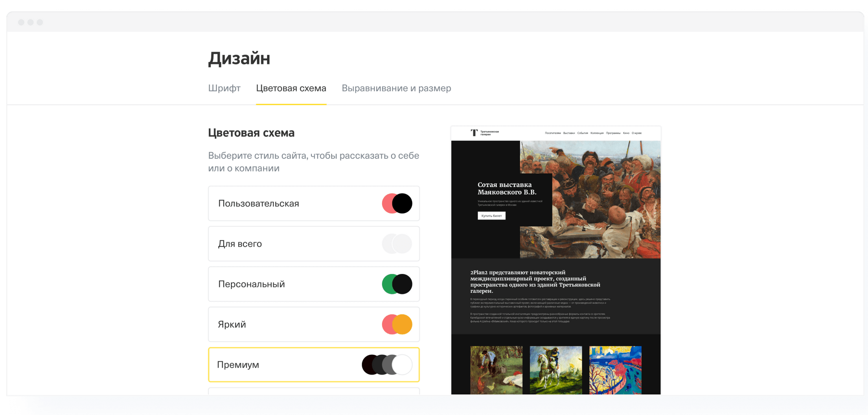The image size is (868, 415).
Task: Choose the Премиум color scheme
Action: tap(314, 365)
